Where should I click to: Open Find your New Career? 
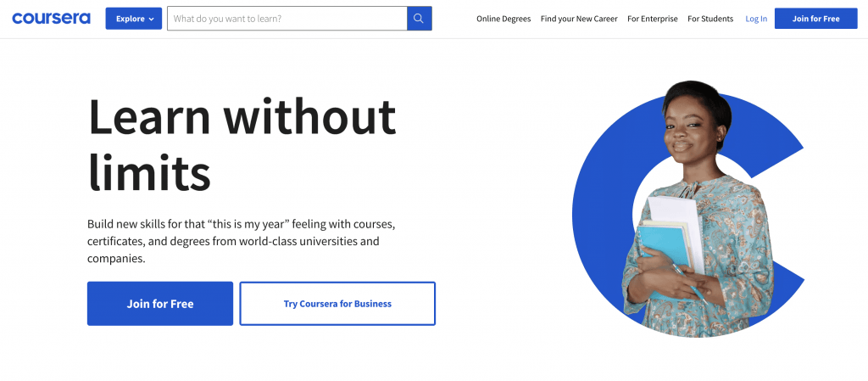(579, 19)
